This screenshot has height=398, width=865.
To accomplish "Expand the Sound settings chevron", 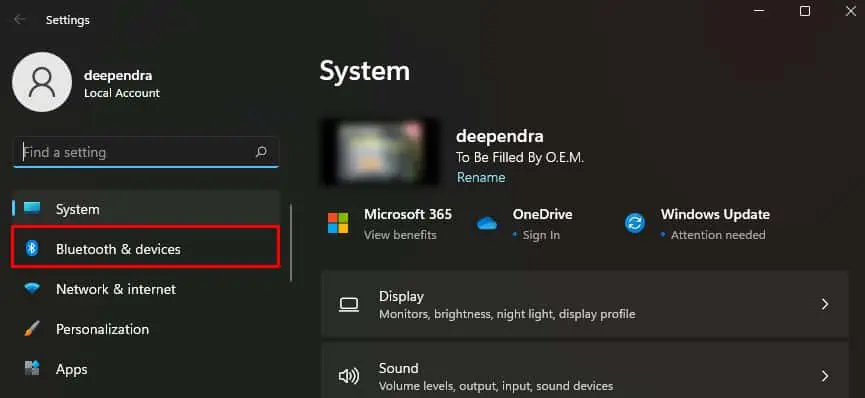I will pos(825,376).
